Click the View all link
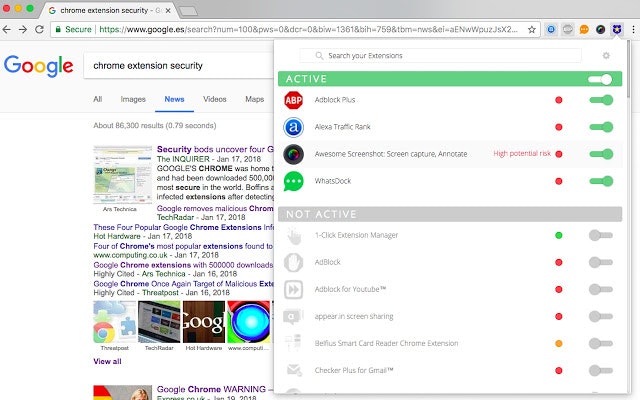 [107, 361]
